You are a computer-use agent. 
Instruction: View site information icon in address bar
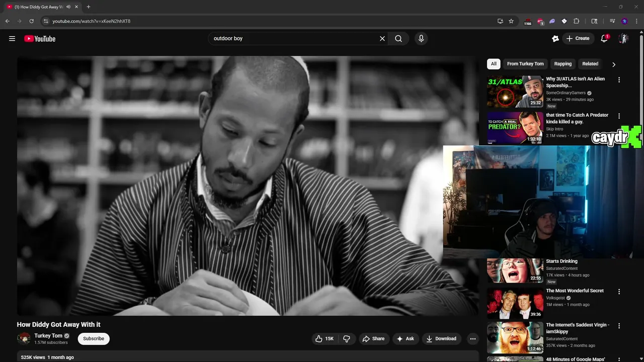(x=46, y=21)
